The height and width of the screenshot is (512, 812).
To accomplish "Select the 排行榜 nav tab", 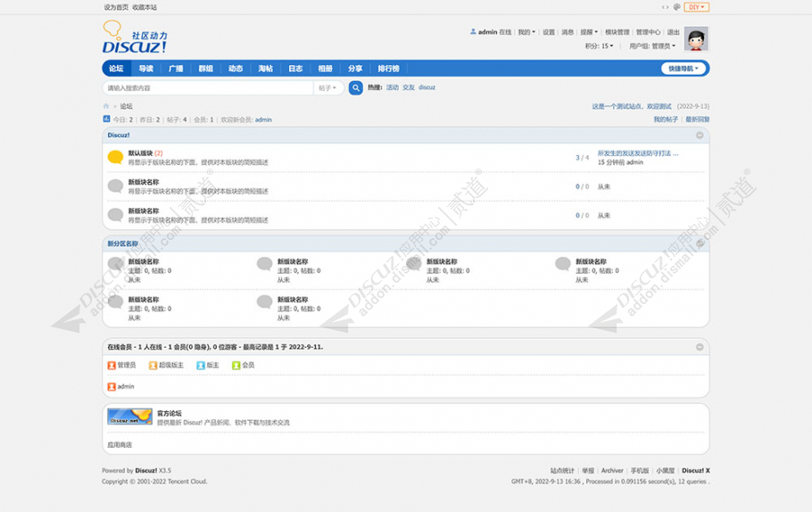I will [x=388, y=69].
